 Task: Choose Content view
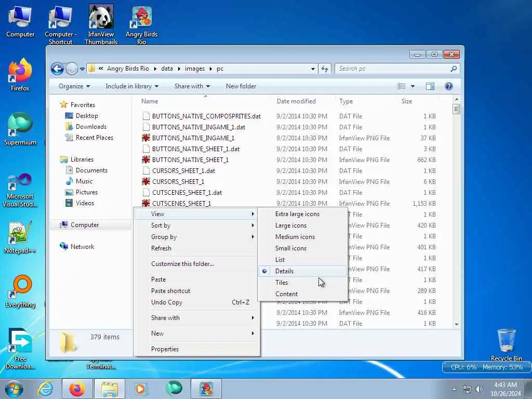click(302, 294)
